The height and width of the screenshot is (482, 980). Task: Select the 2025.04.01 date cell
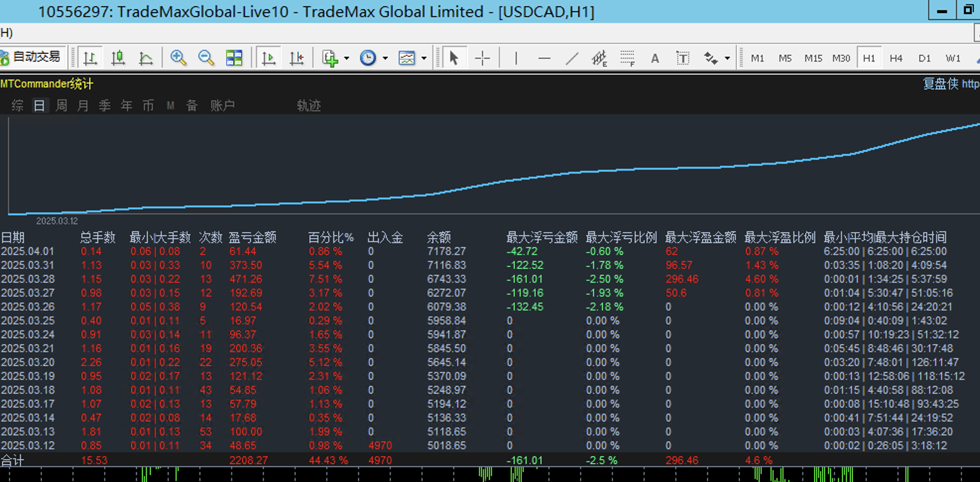(x=28, y=251)
